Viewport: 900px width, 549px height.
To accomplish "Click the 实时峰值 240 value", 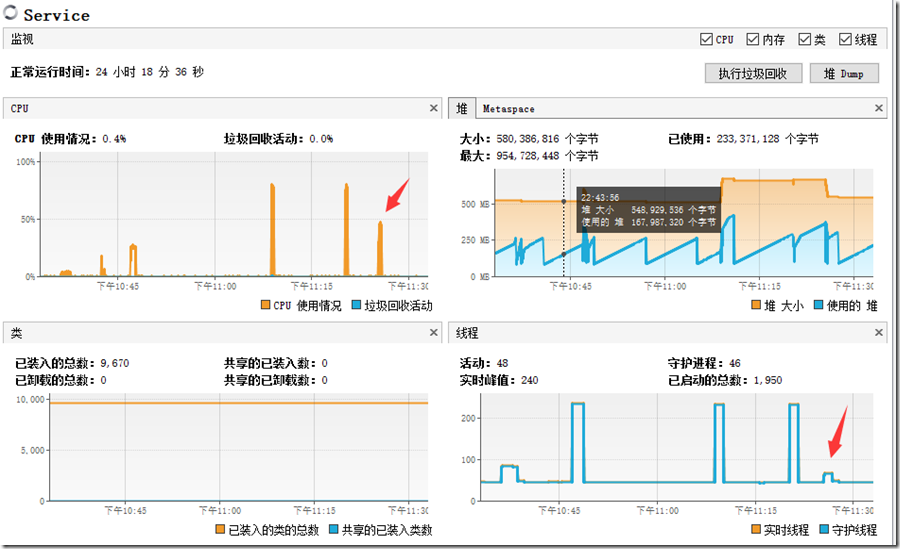I will [530, 381].
